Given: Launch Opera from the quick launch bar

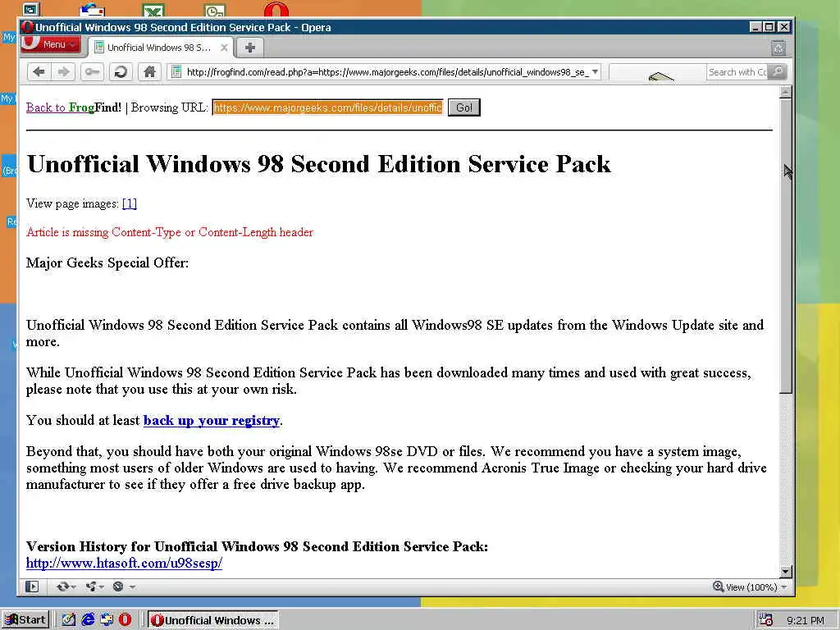Looking at the screenshot, I should pyautogui.click(x=126, y=620).
